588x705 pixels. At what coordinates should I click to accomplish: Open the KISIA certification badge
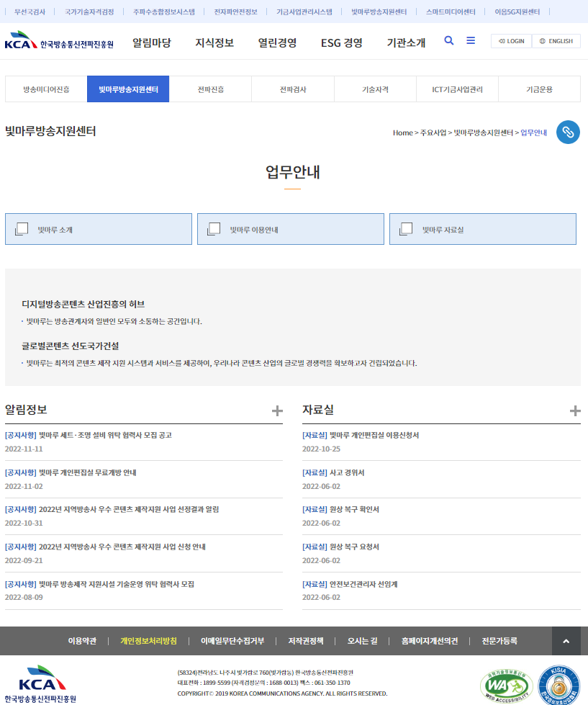coord(559,686)
